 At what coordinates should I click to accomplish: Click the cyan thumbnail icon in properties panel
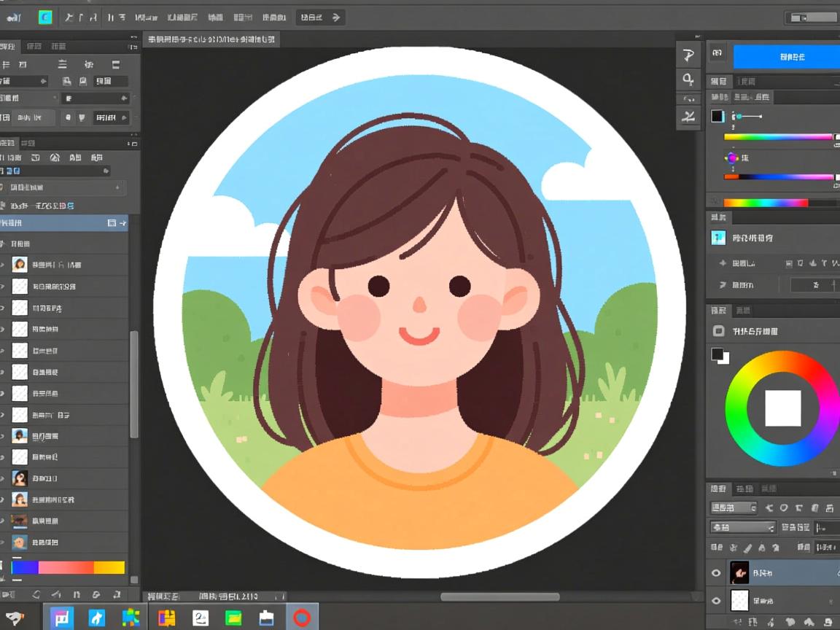(718, 238)
